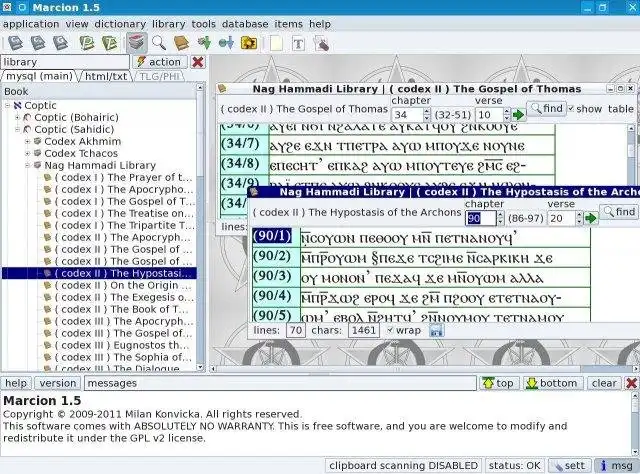Click the help button in messages panel
Viewport: 640px width, 474px height.
point(16,383)
